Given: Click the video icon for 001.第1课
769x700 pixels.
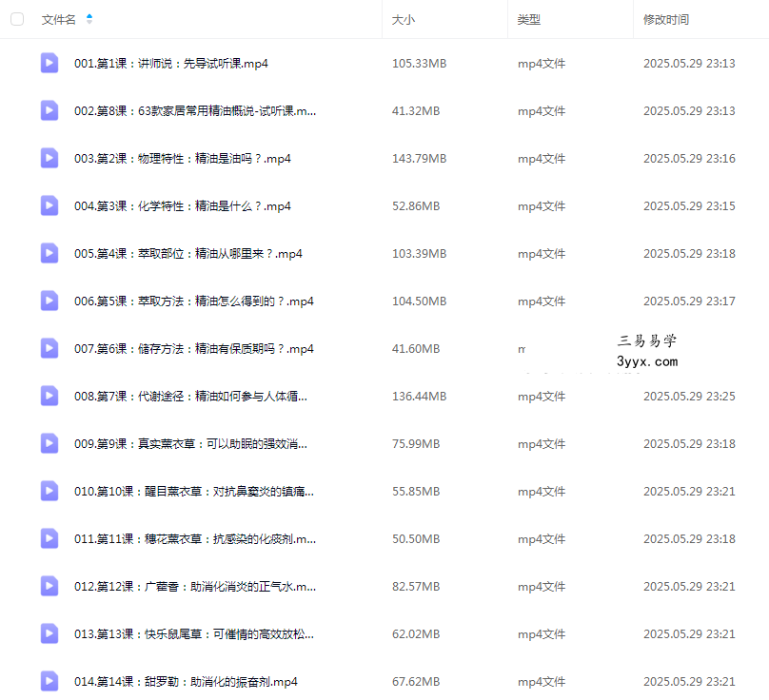Looking at the screenshot, I should click(x=49, y=63).
